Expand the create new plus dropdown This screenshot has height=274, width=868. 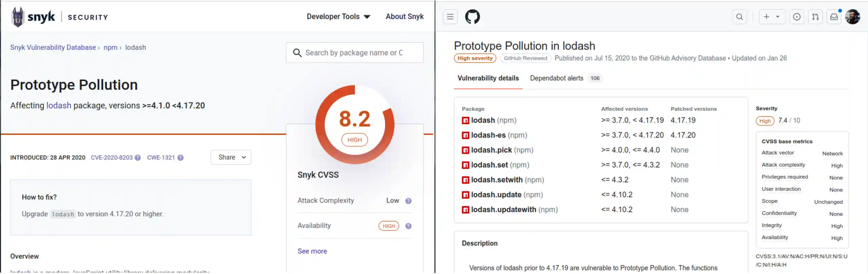coord(771,17)
